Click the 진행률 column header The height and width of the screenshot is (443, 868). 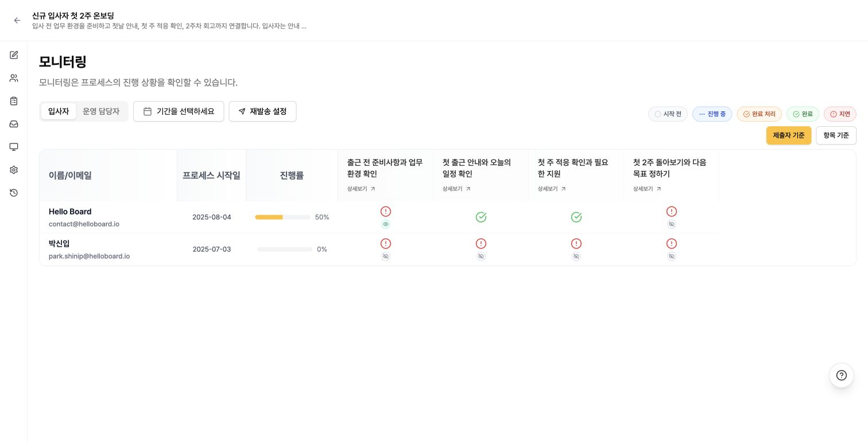point(292,176)
